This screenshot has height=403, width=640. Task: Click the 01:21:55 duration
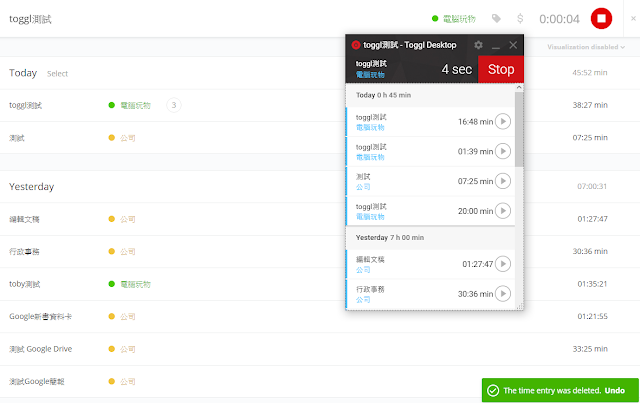tap(592, 316)
